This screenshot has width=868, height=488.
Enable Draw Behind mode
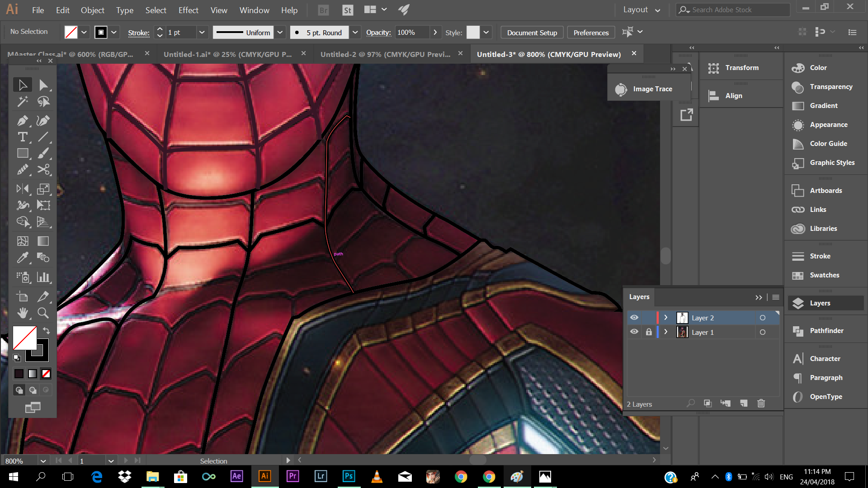pos(33,390)
